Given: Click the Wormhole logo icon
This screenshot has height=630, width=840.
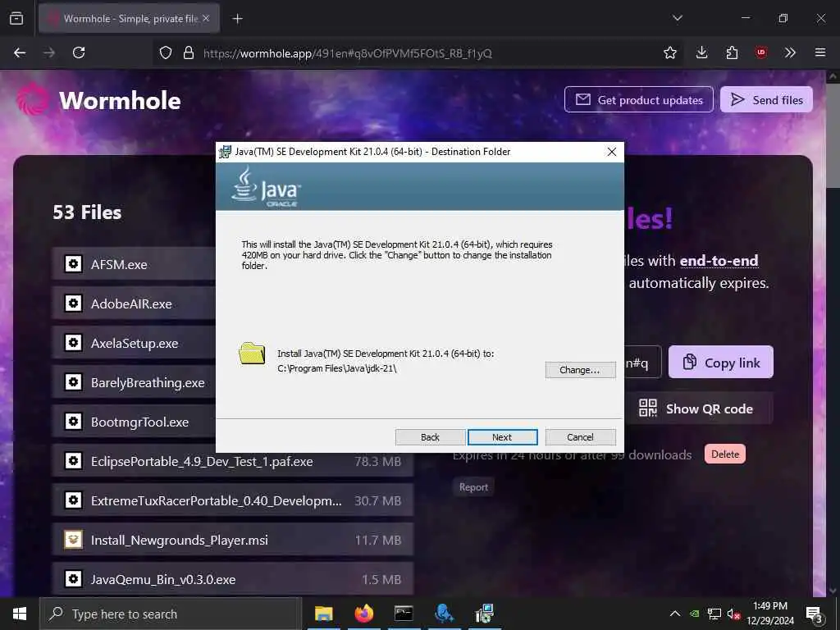Looking at the screenshot, I should tap(33, 99).
